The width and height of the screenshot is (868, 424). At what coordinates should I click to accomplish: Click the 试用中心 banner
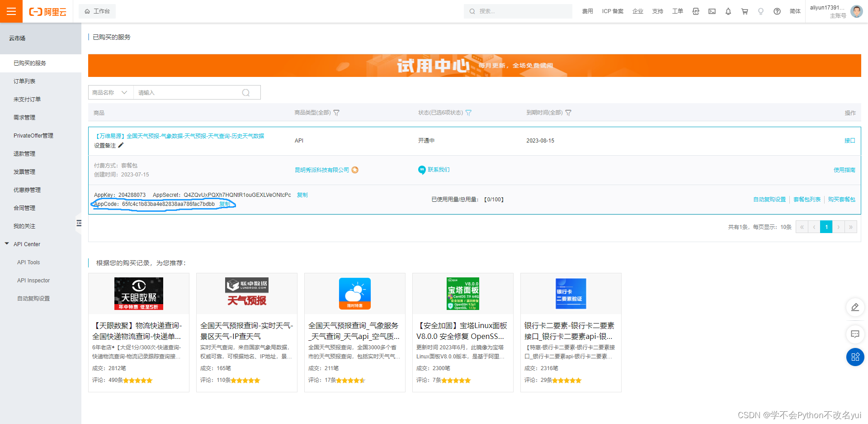(x=475, y=66)
